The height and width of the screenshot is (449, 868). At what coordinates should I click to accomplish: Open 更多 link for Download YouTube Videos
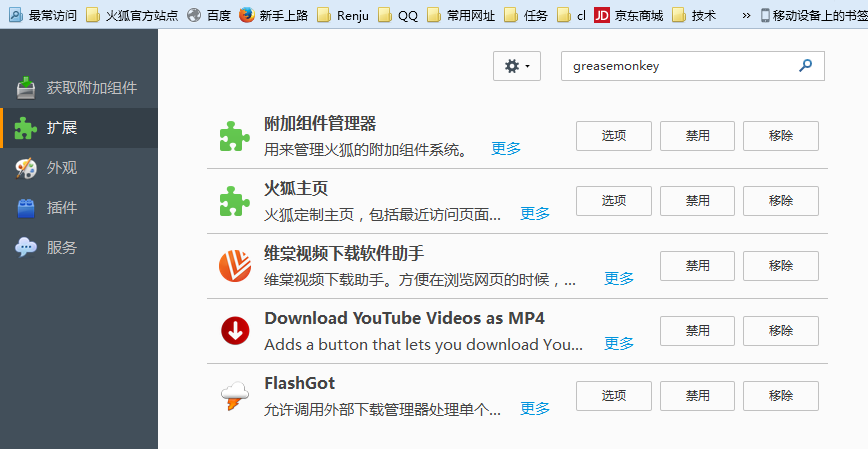[x=619, y=344]
